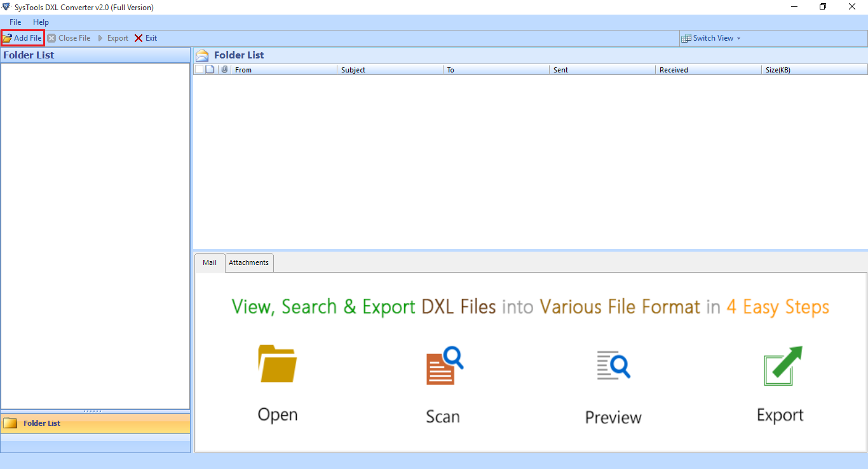Click the 'Scan' label in the welcome pane
Image resolution: width=868 pixels, height=469 pixels.
(x=443, y=417)
